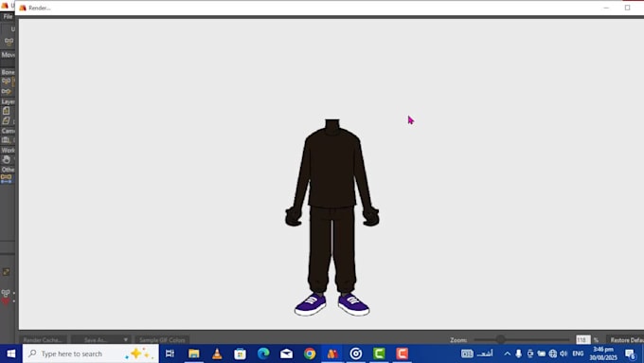Open File Explorer from the taskbar
Screen dimensions: 644x363
point(194,354)
